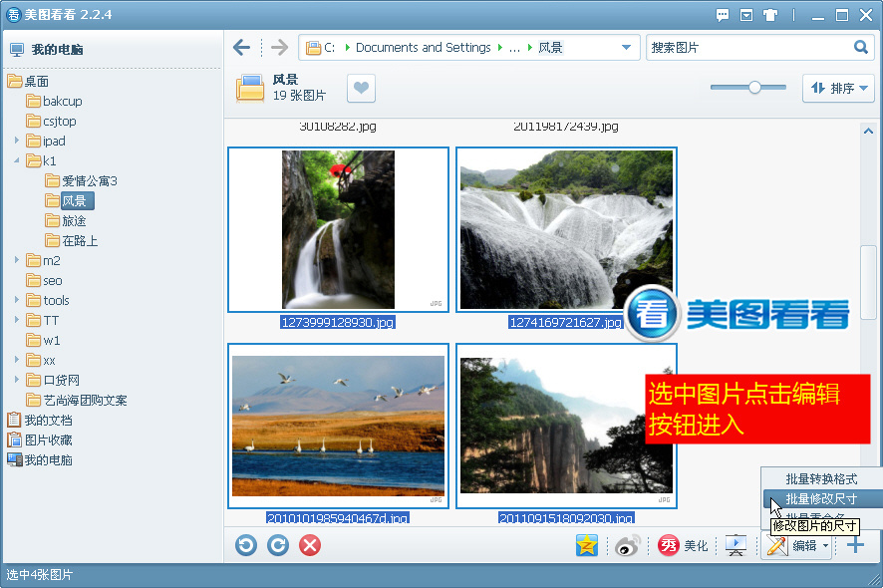Image resolution: width=883 pixels, height=588 pixels.
Task: Select the 风景 folder in tree
Action: 69,200
